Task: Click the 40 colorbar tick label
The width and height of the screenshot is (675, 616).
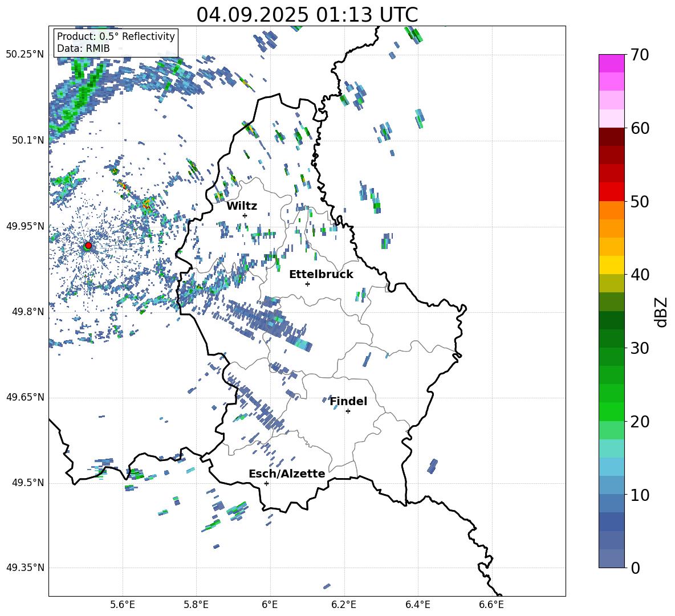Action: (640, 275)
